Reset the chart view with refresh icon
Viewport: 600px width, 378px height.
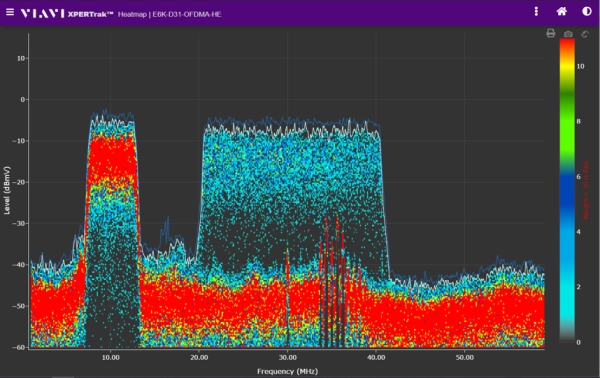click(585, 34)
